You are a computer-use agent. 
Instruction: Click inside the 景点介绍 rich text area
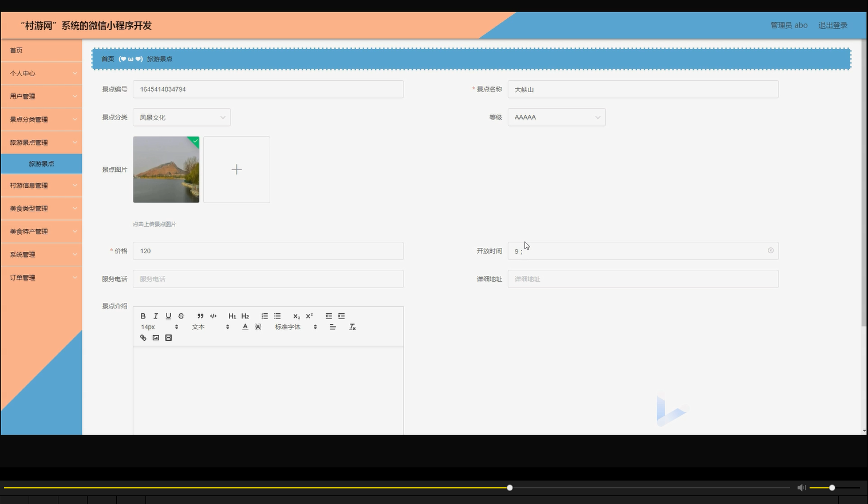click(268, 391)
